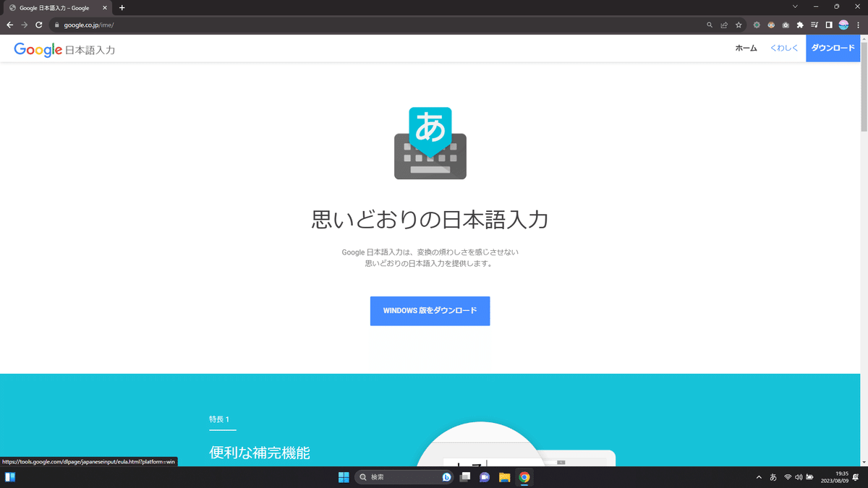Open File Explorer from the taskbar

coord(504,477)
